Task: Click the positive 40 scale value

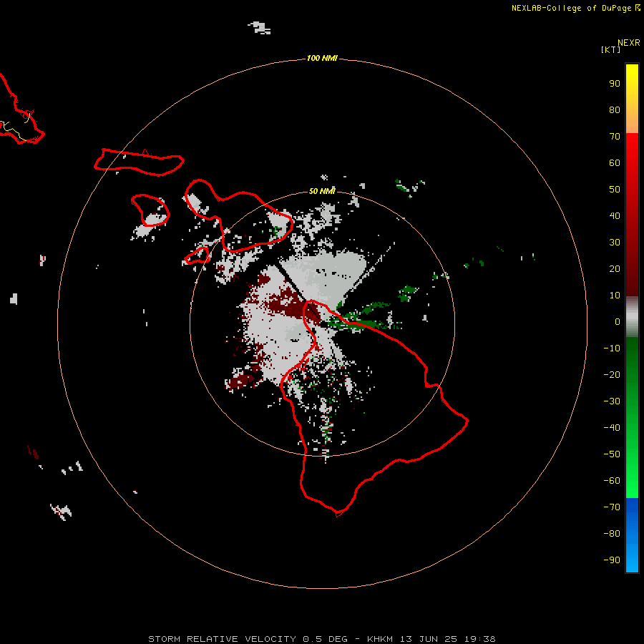Action: (x=615, y=215)
